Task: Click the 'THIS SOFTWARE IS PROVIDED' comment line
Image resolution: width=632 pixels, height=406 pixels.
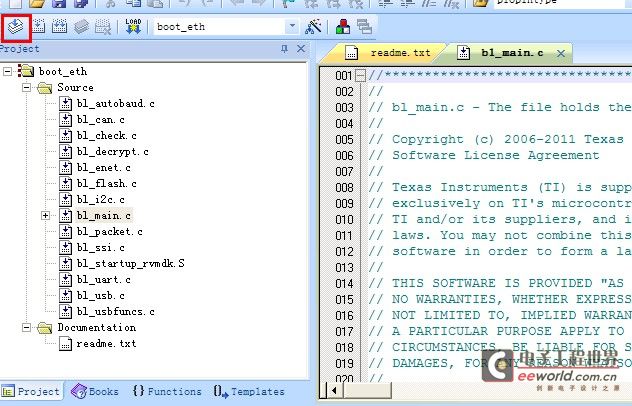Action: 497,283
